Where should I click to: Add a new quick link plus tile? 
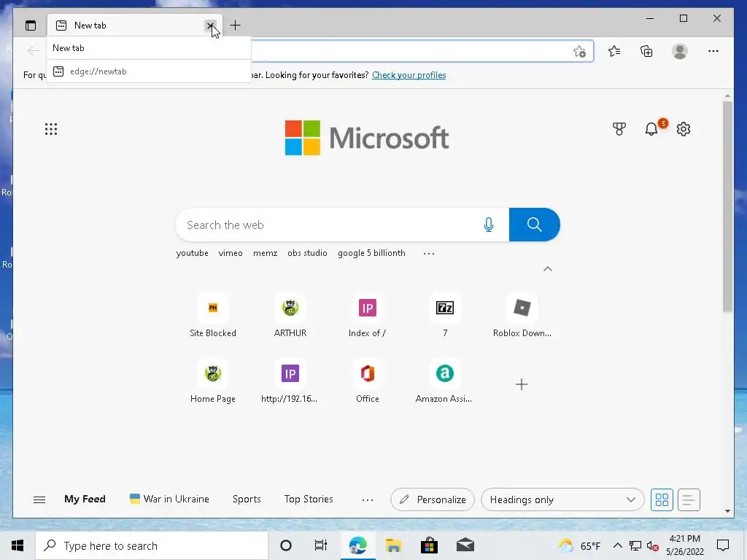click(522, 384)
